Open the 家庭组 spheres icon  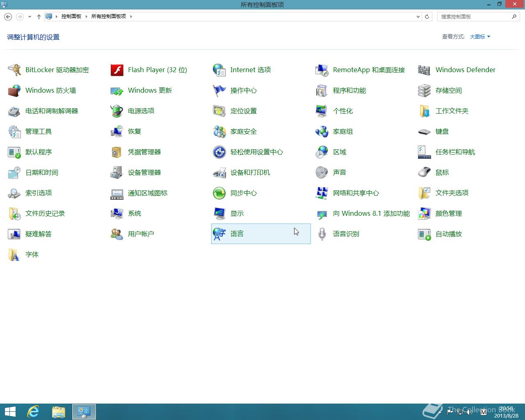322,131
